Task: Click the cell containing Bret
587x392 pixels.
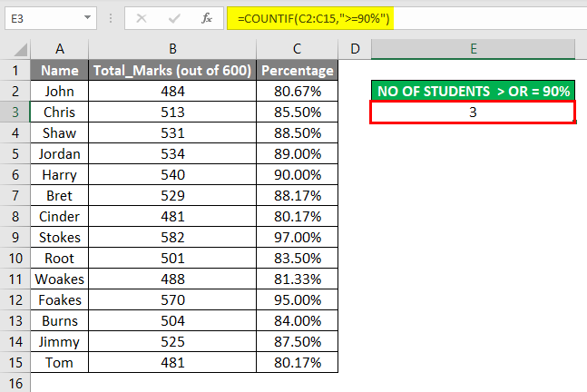Action: pos(60,195)
